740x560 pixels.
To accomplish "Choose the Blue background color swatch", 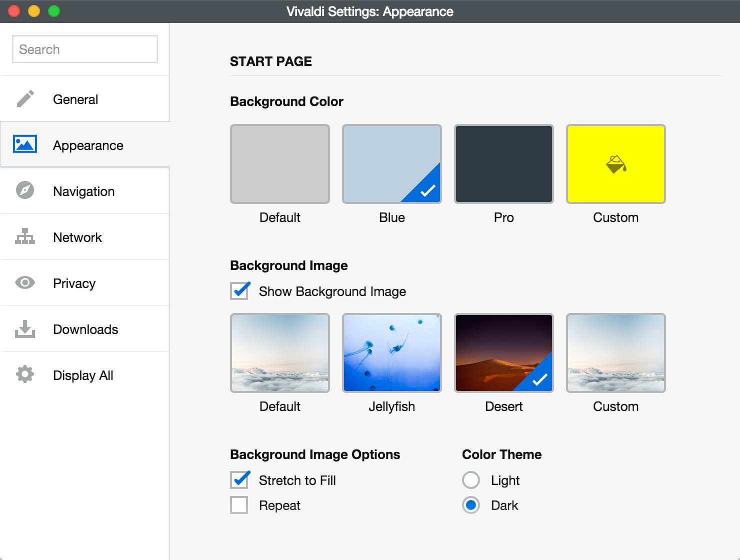I will 392,164.
